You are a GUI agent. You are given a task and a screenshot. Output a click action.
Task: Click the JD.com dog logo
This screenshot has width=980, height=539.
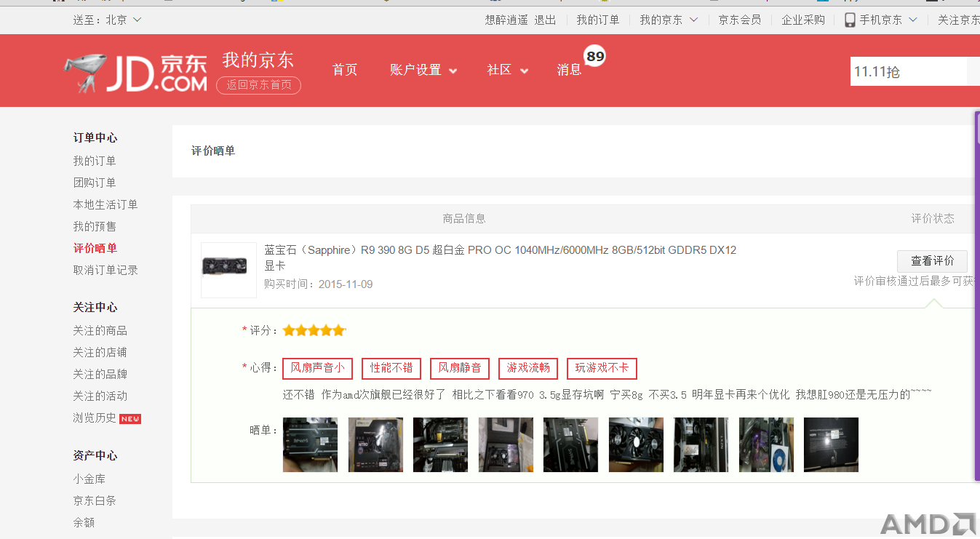click(x=135, y=73)
